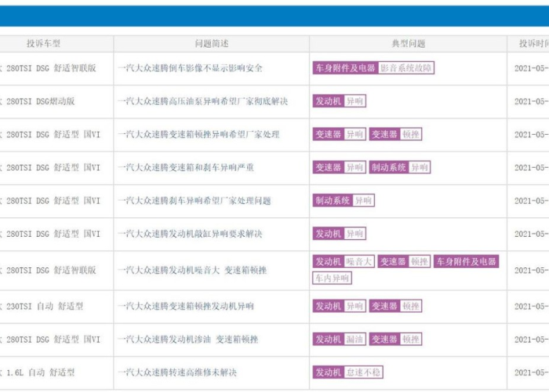Screen dimensions: 549x392
Task: Click 变速器 顿挫 tag in 230TSI row
Action: point(395,306)
